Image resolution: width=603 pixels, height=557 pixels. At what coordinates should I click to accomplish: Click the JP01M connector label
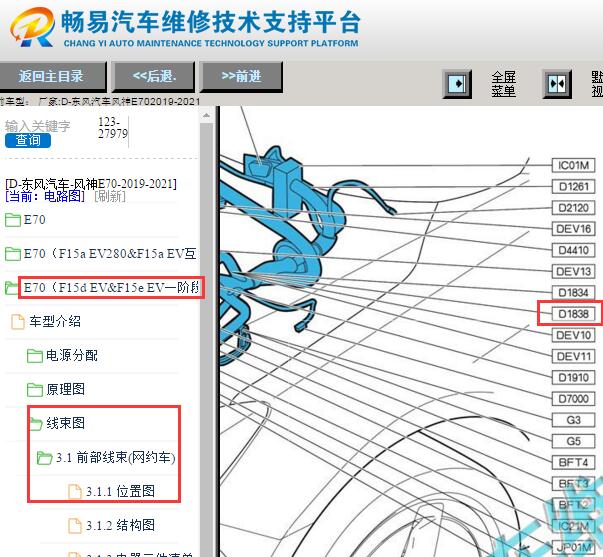tap(573, 547)
